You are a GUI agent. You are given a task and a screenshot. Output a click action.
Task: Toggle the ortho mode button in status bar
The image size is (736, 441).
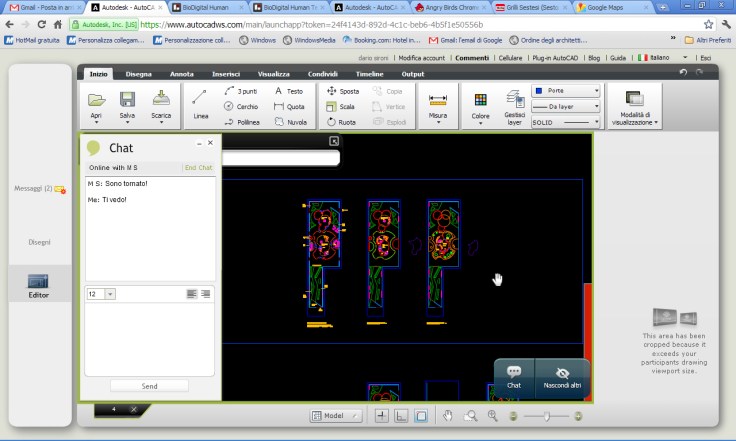pyautogui.click(x=401, y=415)
